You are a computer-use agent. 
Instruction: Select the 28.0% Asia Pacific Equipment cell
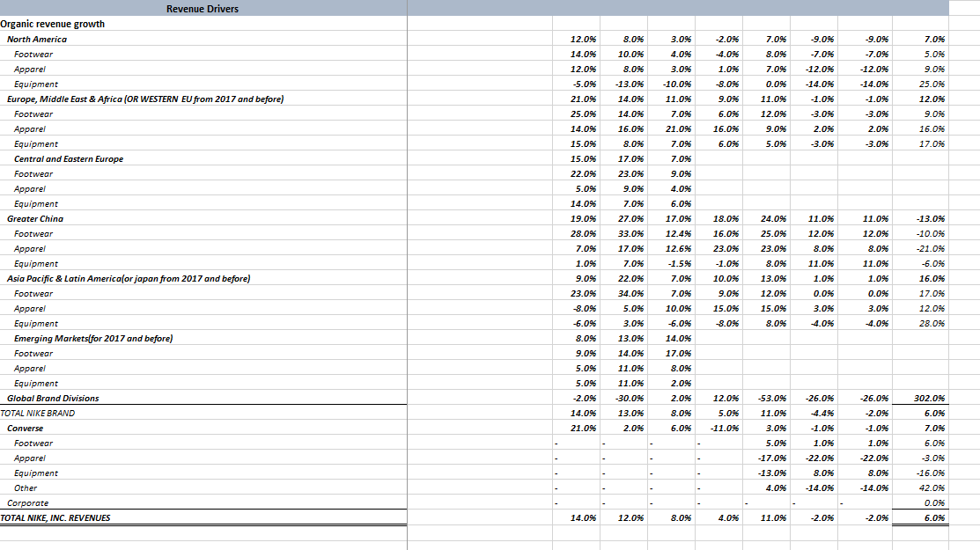tap(921, 323)
